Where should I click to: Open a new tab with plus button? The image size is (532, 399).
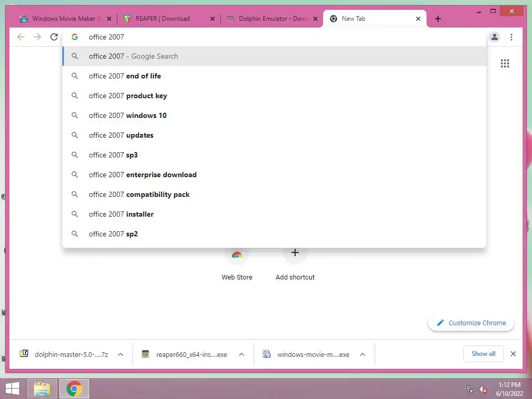pyautogui.click(x=438, y=19)
